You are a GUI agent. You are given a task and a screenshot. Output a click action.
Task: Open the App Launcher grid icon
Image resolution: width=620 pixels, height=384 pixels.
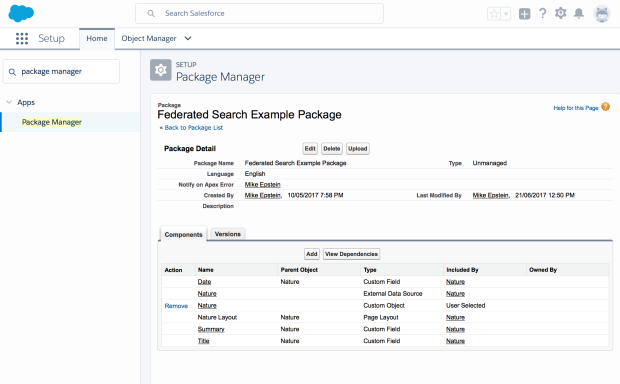22,38
